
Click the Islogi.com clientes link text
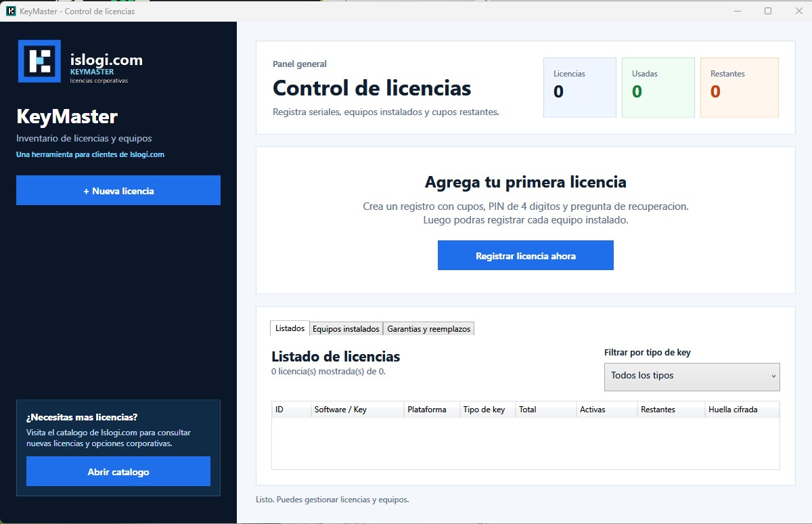click(x=90, y=154)
